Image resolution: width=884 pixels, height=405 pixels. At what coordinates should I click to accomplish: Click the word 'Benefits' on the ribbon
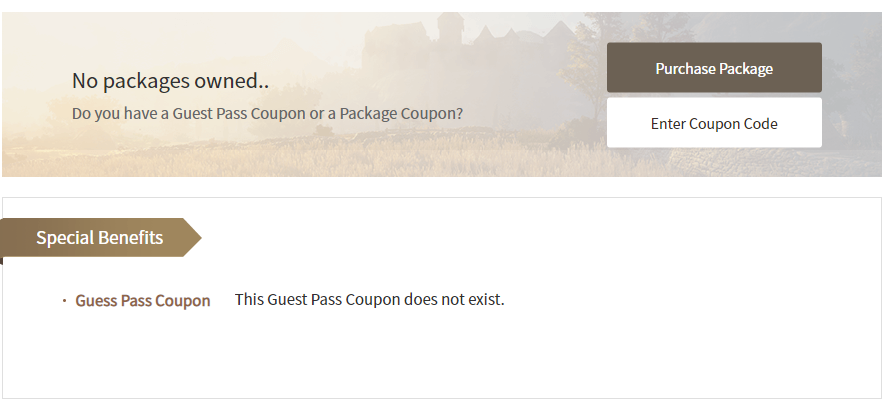click(130, 237)
